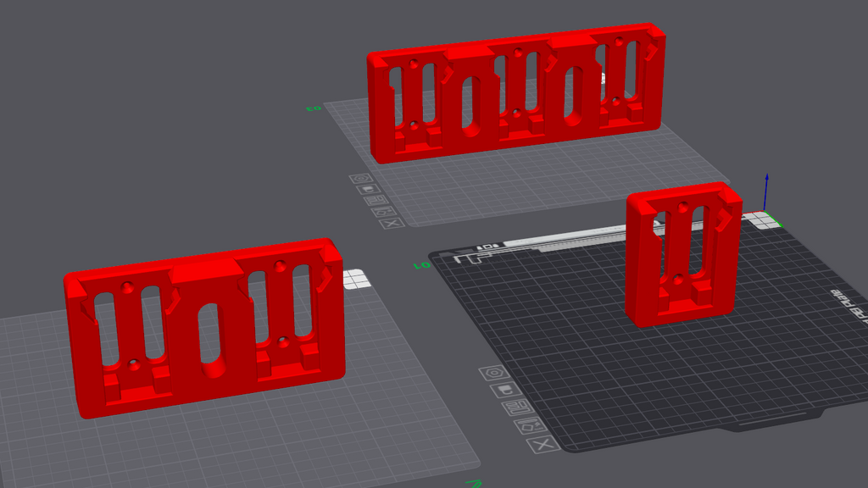
Task: Click the auto-orient icon on plate 03
Action: coord(384,211)
